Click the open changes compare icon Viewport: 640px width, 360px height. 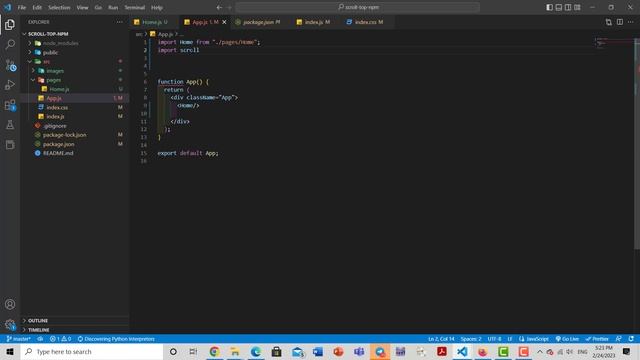609,22
